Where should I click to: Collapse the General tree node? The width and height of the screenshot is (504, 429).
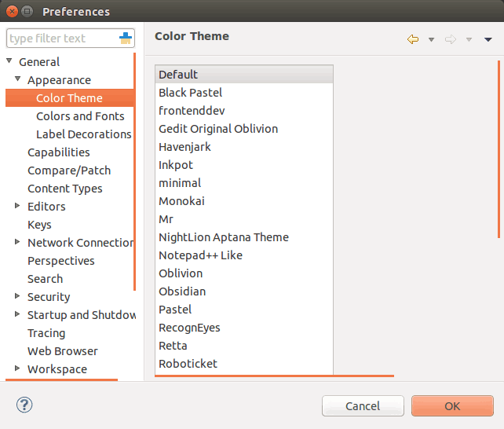tap(9, 60)
